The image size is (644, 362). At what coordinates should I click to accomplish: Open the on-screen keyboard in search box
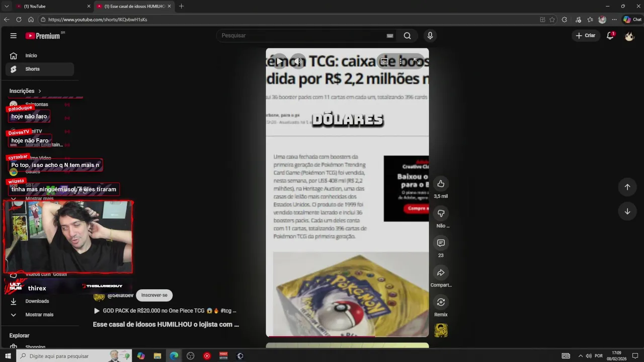coord(389,36)
